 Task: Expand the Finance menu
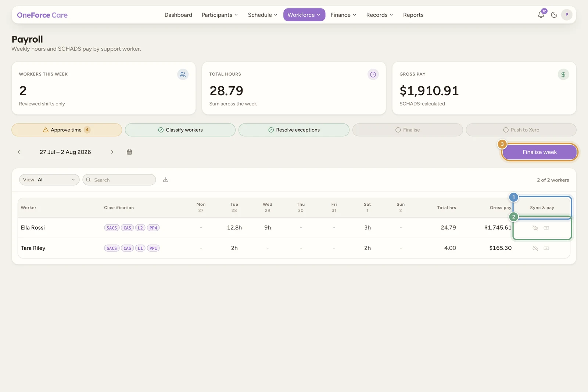coord(343,15)
